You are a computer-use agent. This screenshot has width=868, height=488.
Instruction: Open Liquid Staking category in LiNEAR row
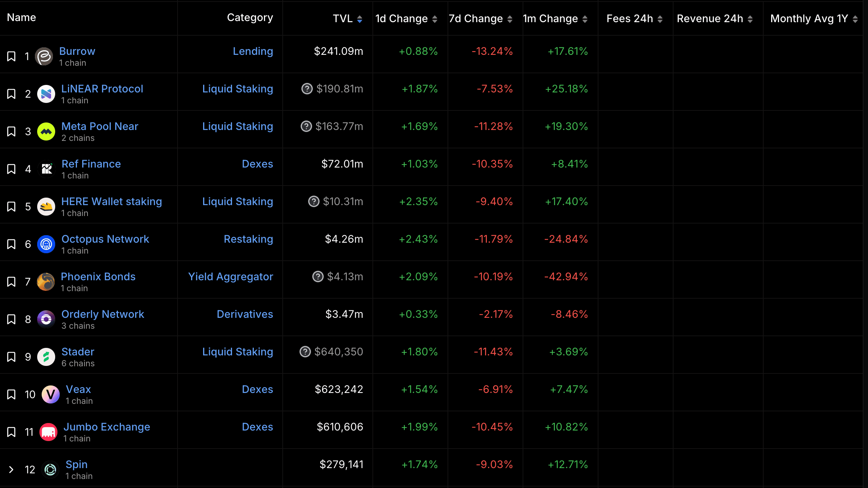(x=238, y=89)
